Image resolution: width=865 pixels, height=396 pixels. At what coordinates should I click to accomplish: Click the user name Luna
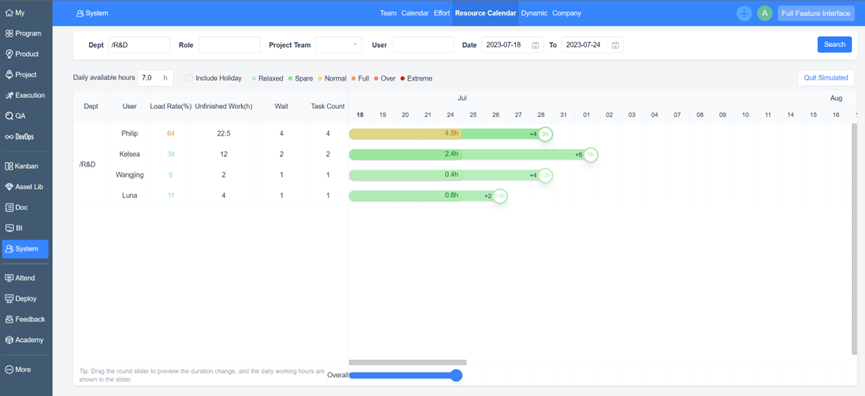click(x=130, y=196)
